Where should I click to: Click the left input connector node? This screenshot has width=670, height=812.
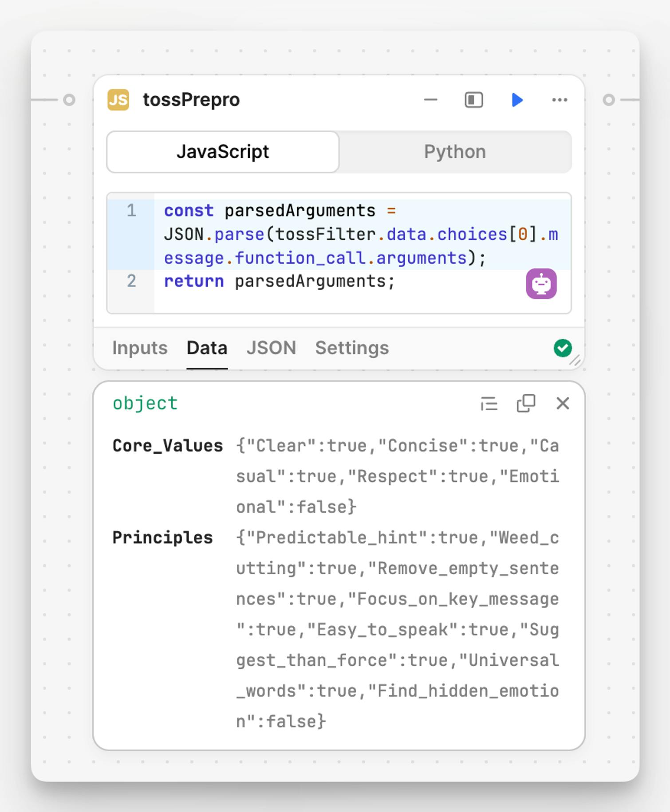pyautogui.click(x=69, y=100)
